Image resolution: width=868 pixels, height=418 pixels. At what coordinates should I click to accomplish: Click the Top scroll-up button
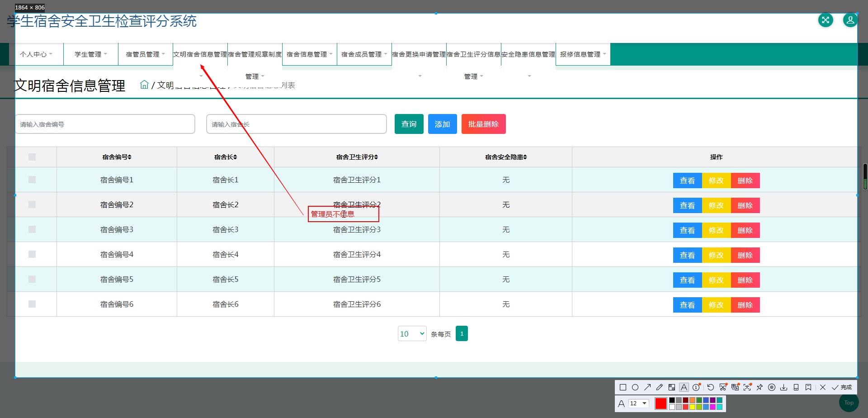click(849, 403)
